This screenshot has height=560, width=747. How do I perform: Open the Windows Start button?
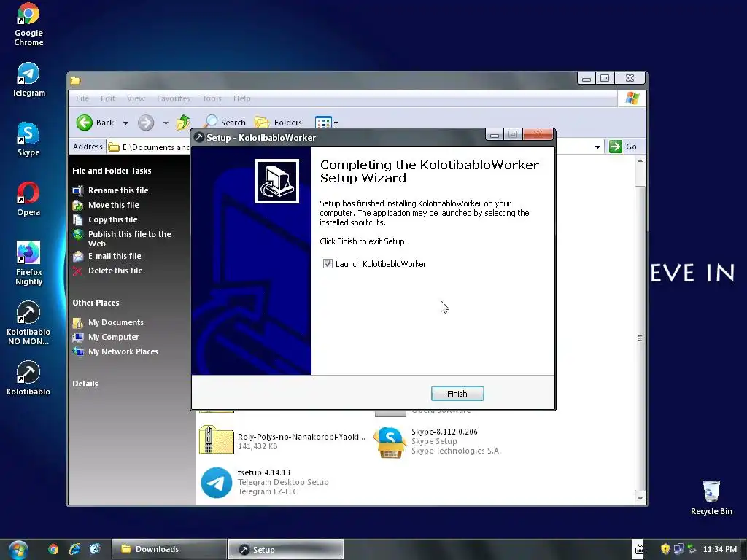pyautogui.click(x=18, y=550)
